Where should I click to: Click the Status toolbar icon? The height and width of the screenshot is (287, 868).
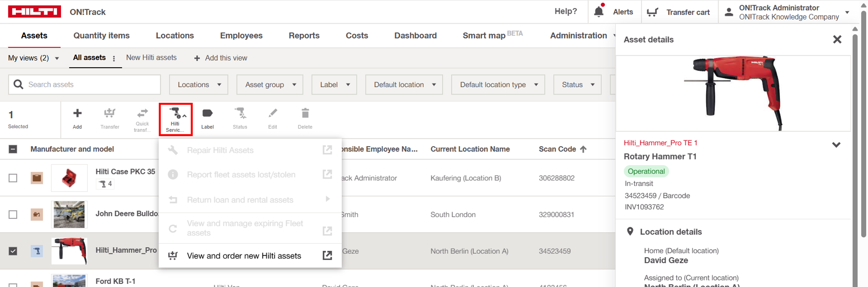[240, 113]
